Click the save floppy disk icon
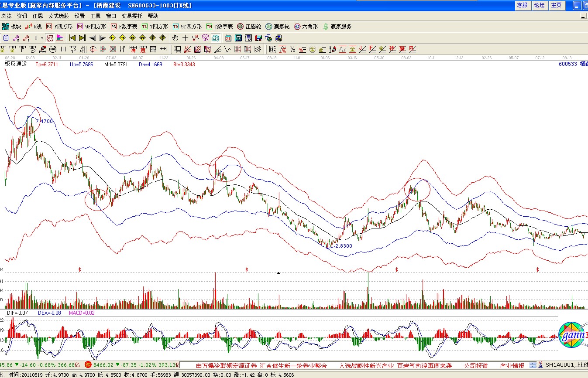The height and width of the screenshot is (378, 588). pos(258,38)
